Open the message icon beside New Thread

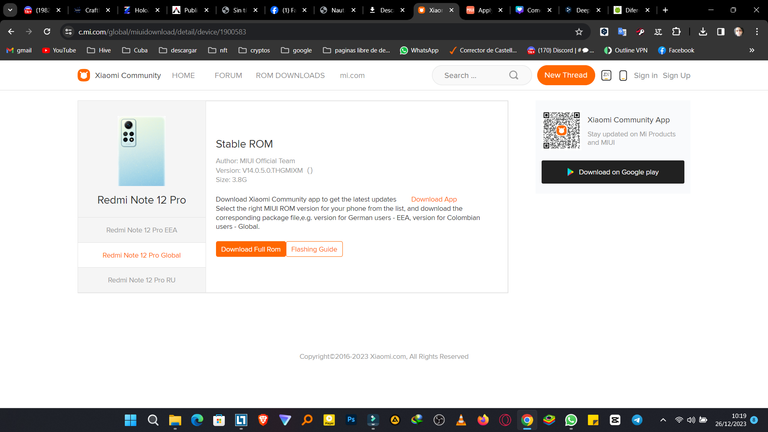606,75
